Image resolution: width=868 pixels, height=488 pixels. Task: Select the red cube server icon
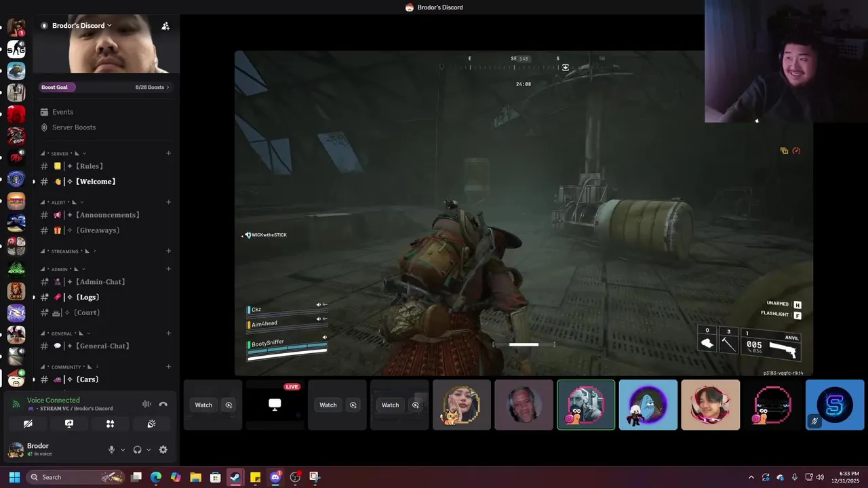point(16,115)
